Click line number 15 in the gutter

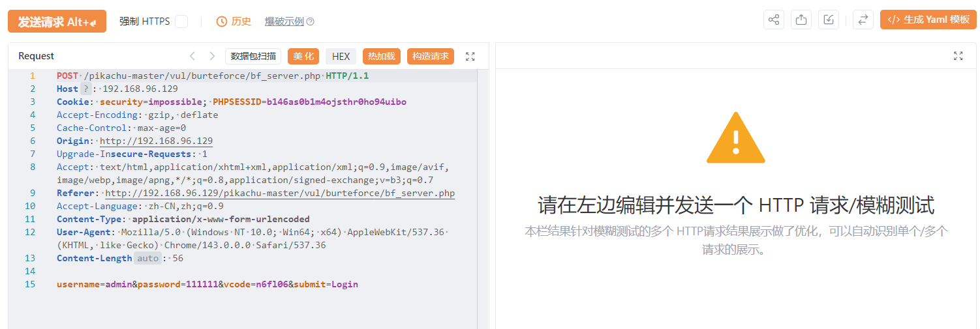[x=30, y=284]
